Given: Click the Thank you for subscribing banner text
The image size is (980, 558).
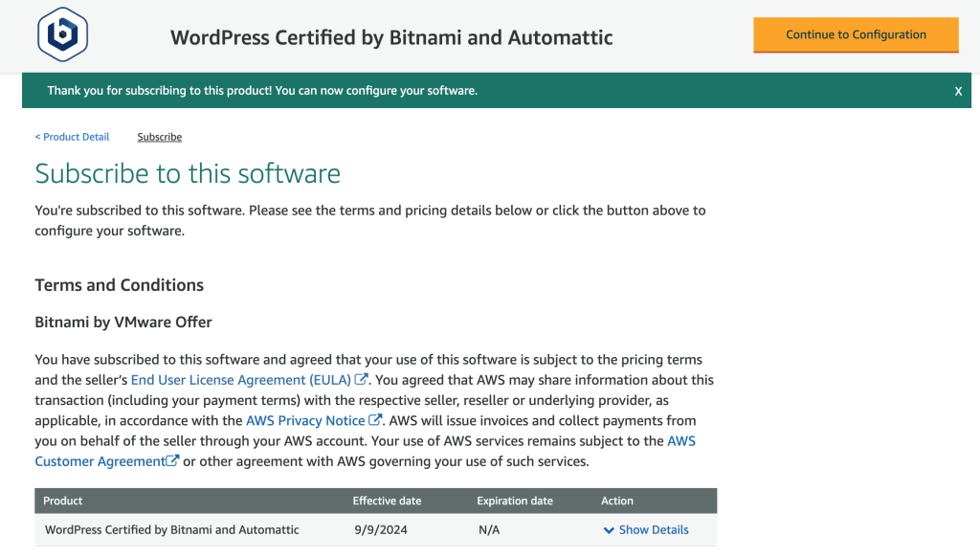Looking at the screenshot, I should point(262,91).
